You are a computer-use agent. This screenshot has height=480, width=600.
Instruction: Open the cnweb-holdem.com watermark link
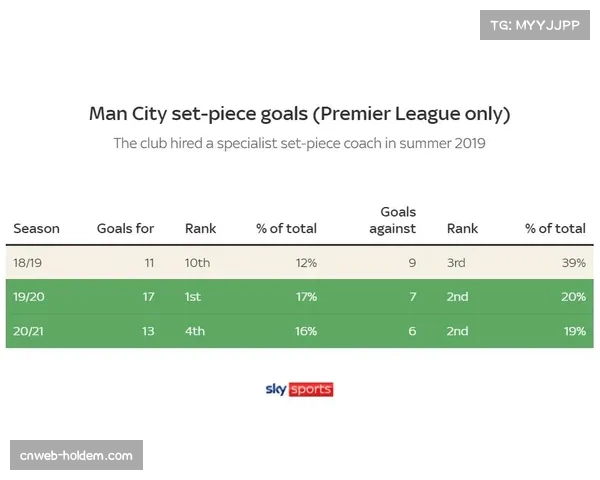click(76, 456)
